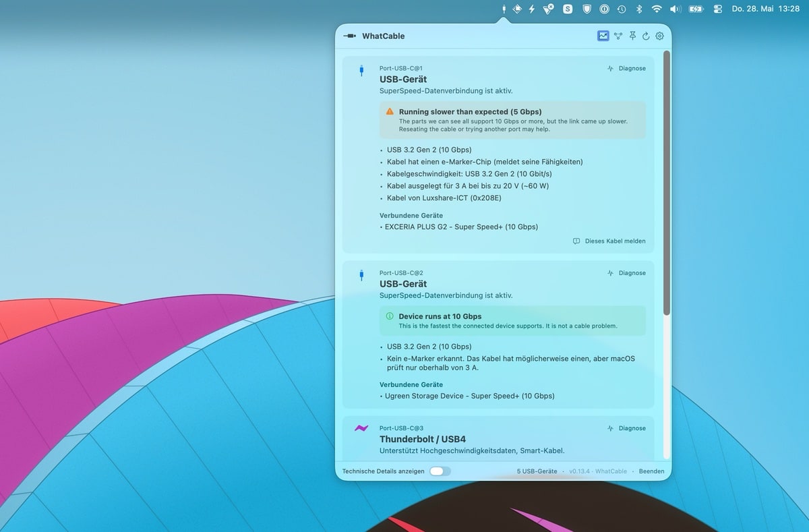809x532 pixels.
Task: Open 1Password icon in menu bar
Action: (x=605, y=9)
